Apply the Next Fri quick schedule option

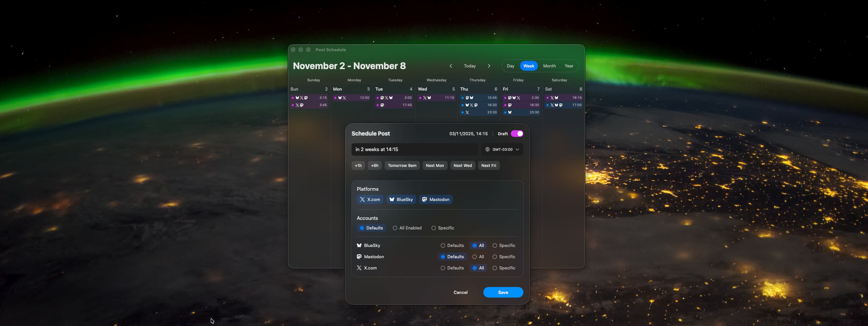pyautogui.click(x=489, y=166)
